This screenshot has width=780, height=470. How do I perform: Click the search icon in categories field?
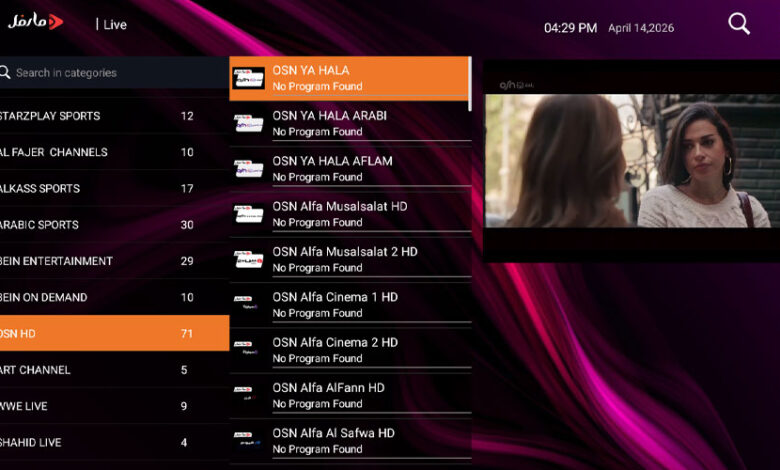[x=6, y=73]
